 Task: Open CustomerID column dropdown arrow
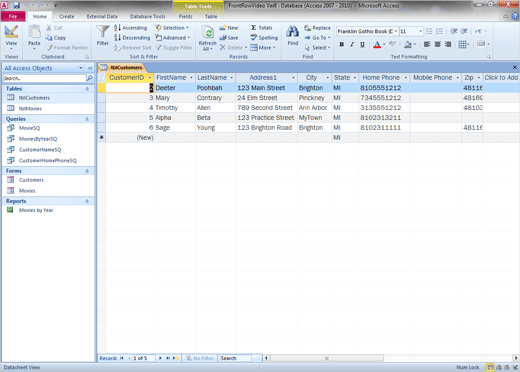click(x=150, y=78)
